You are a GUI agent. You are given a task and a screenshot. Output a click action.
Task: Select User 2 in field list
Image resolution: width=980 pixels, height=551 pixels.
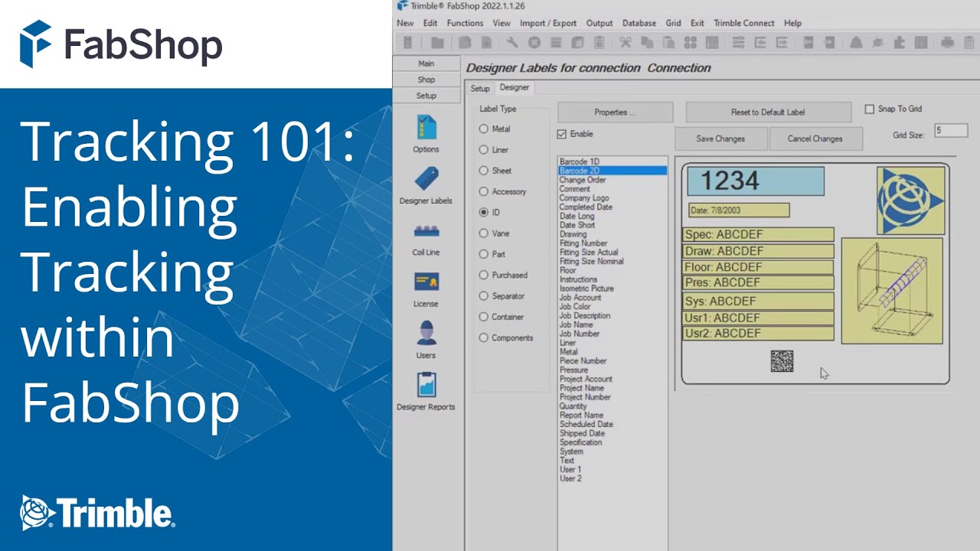coord(570,478)
